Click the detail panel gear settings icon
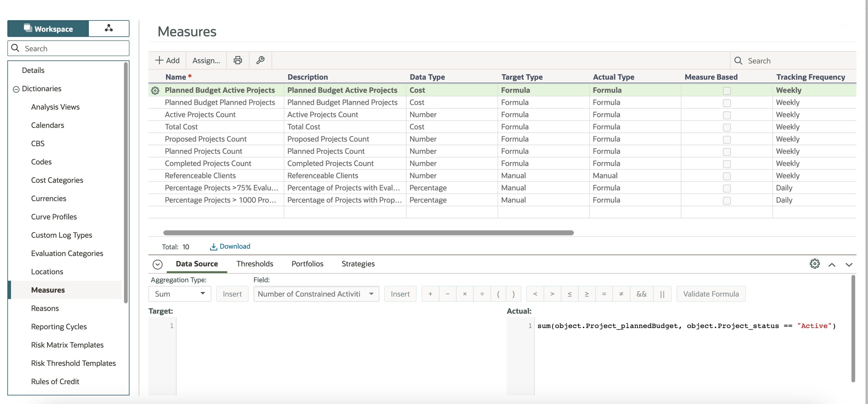 click(x=815, y=264)
